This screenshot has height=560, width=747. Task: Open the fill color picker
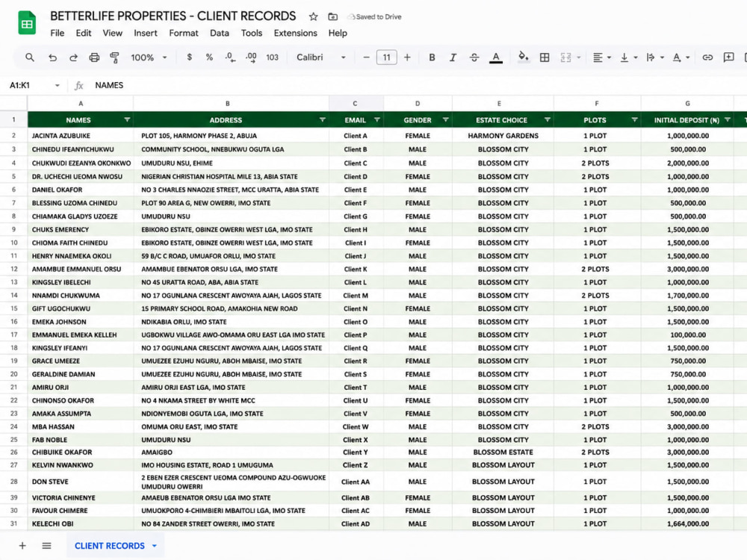click(523, 57)
